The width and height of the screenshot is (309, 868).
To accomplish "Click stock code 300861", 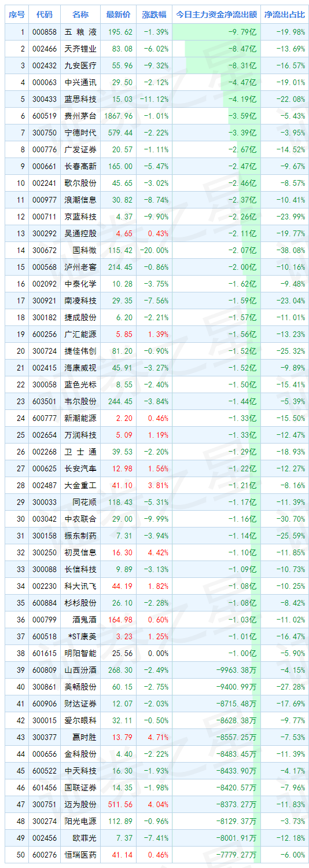I will pos(45,686).
